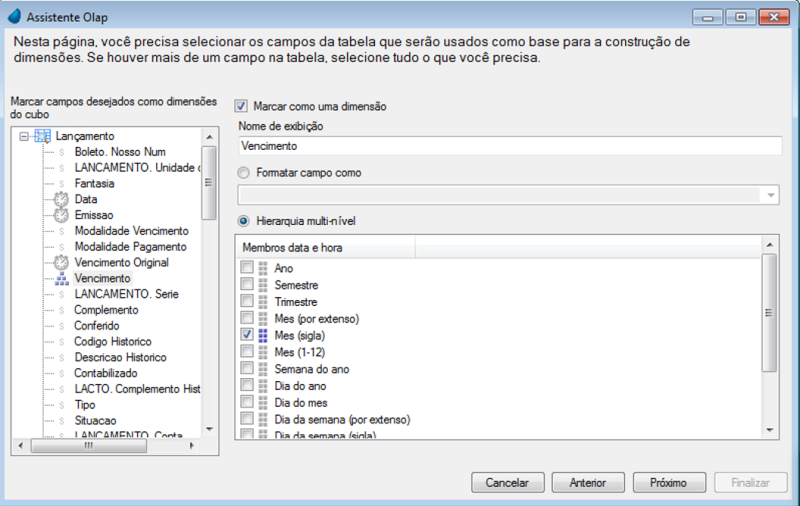Viewport: 800px width, 506px height.
Task: Click the Cancelar button
Action: coord(508,483)
